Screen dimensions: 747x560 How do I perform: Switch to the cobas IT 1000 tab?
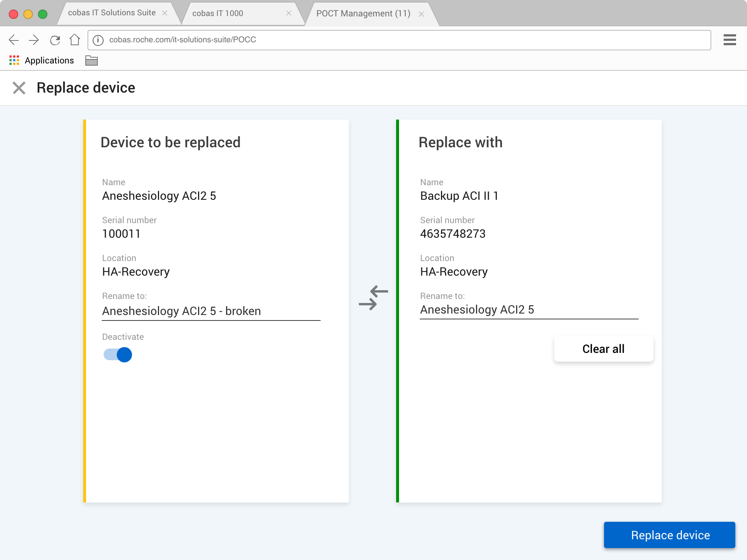point(218,13)
